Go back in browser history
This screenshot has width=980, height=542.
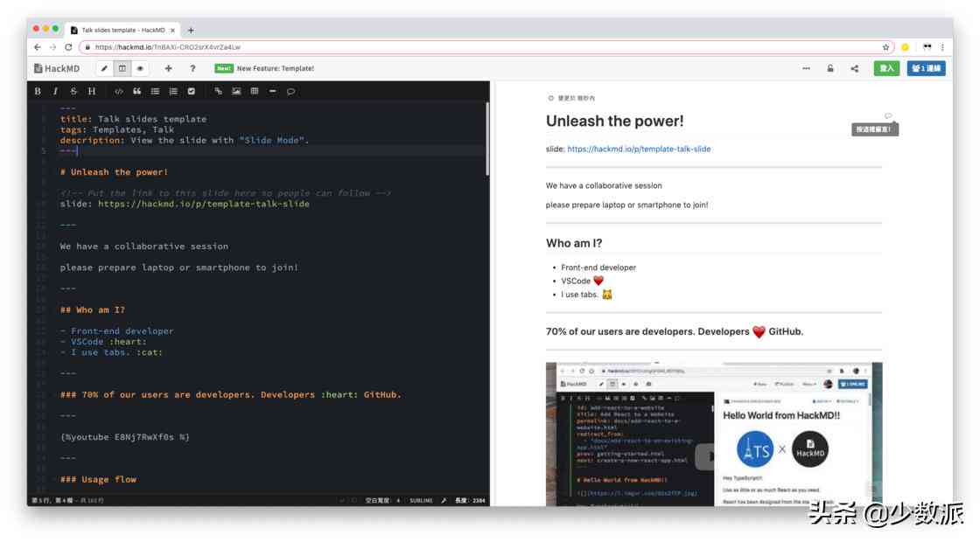pyautogui.click(x=38, y=47)
